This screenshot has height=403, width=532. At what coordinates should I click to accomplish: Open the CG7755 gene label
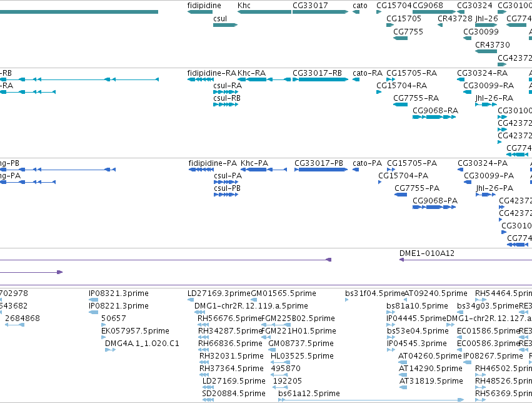click(x=408, y=32)
